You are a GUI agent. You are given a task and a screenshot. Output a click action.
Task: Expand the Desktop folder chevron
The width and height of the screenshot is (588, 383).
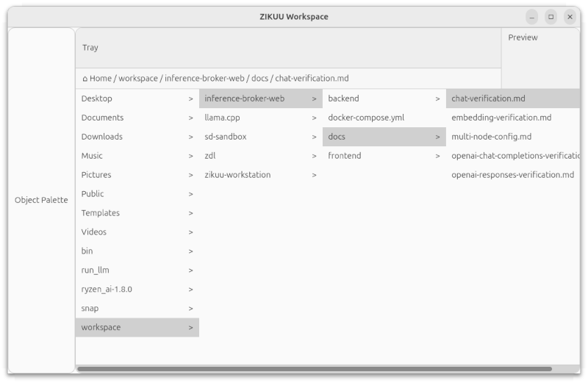190,99
